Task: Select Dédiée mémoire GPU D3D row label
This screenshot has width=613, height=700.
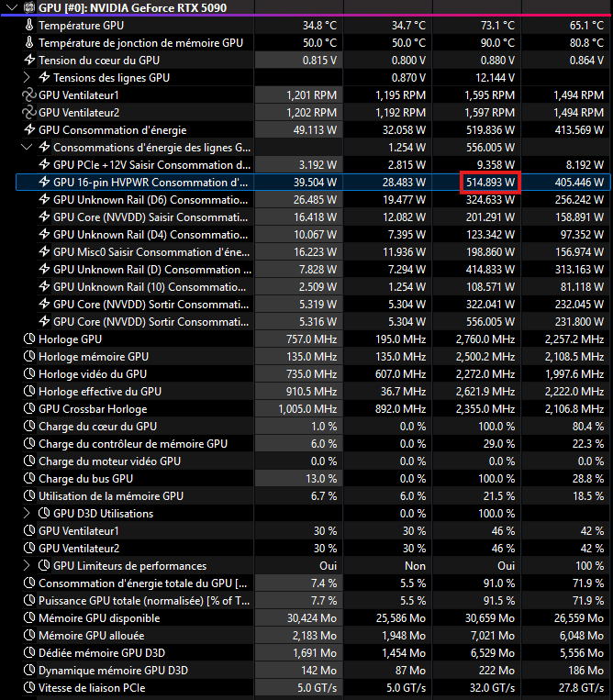Action: point(102,653)
